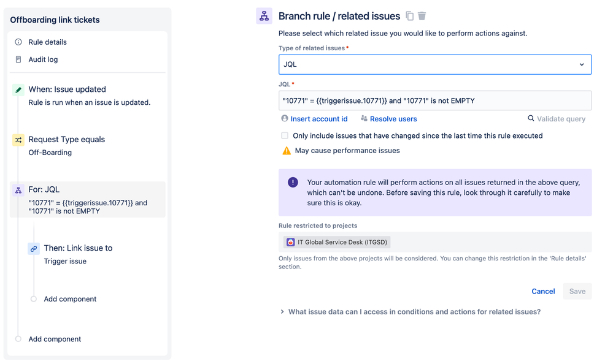Add component at the rule's end
The height and width of the screenshot is (364, 613).
[55, 339]
